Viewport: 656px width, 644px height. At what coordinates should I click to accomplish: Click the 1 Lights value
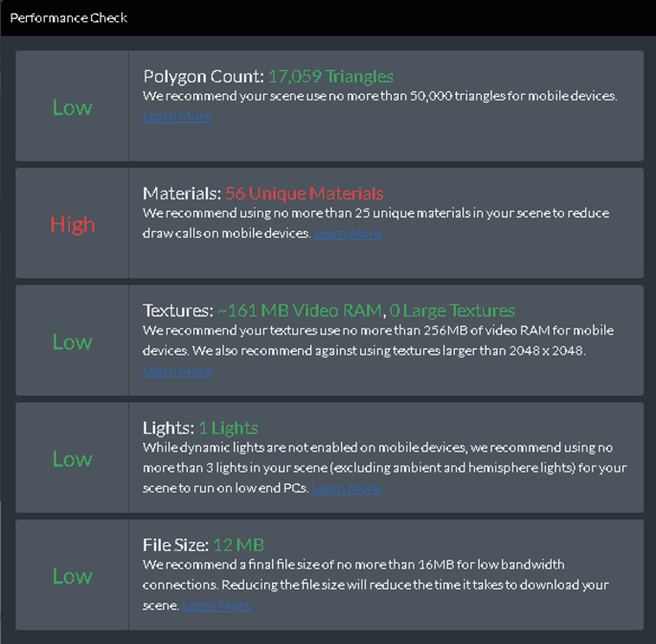pos(228,427)
